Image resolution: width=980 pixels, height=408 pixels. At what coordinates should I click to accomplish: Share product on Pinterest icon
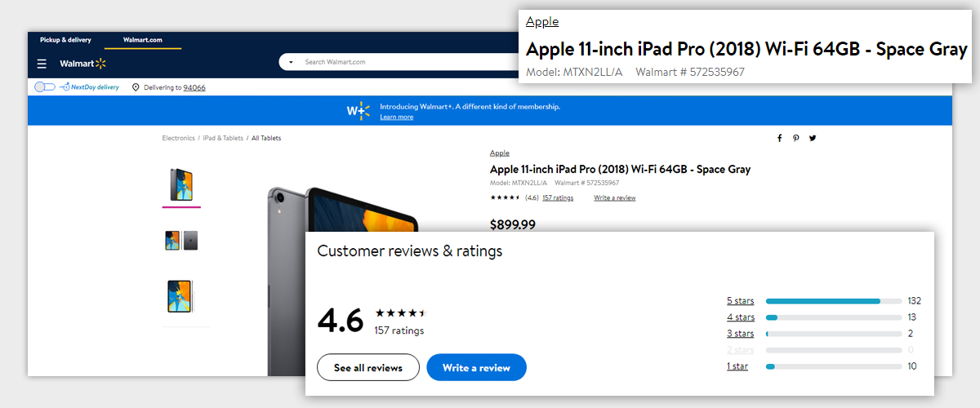(795, 138)
